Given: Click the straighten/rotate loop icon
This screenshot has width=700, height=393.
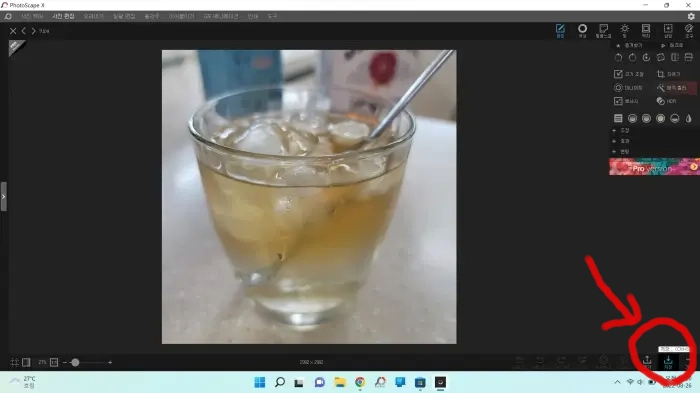Looking at the screenshot, I should (661, 58).
